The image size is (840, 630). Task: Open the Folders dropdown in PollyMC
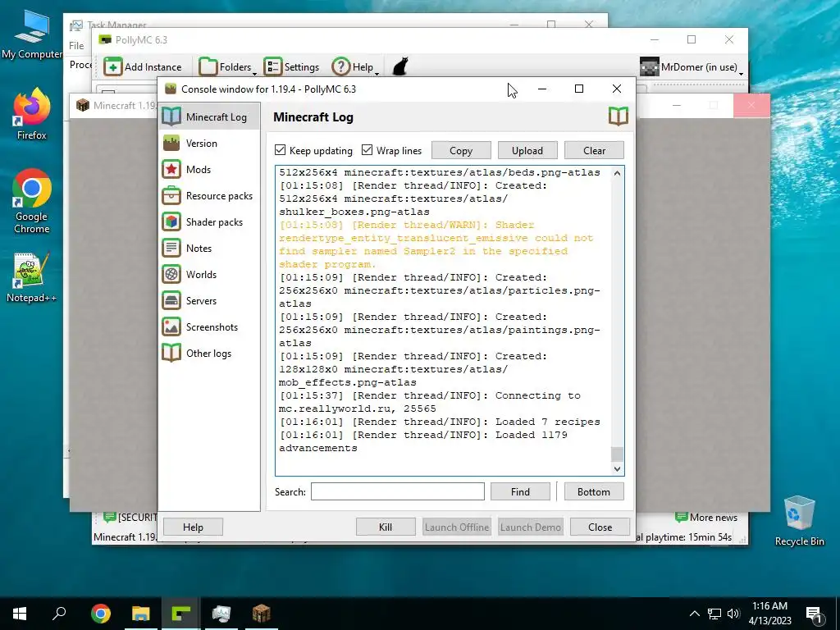[x=228, y=67]
